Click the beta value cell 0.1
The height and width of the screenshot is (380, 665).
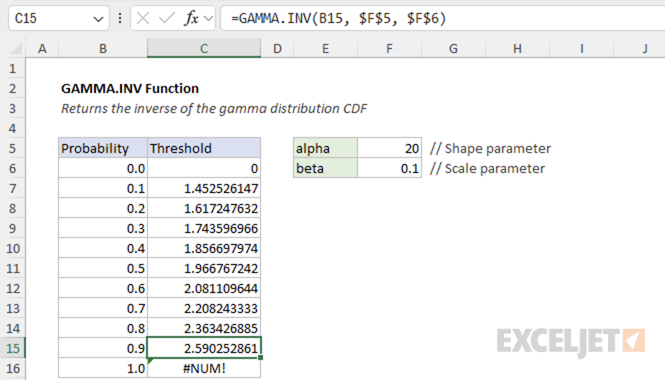point(389,168)
